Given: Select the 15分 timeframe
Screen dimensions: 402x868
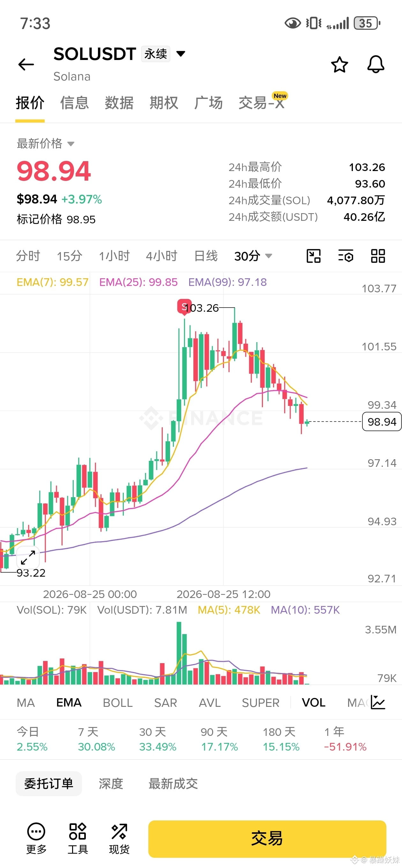Looking at the screenshot, I should [x=70, y=256].
